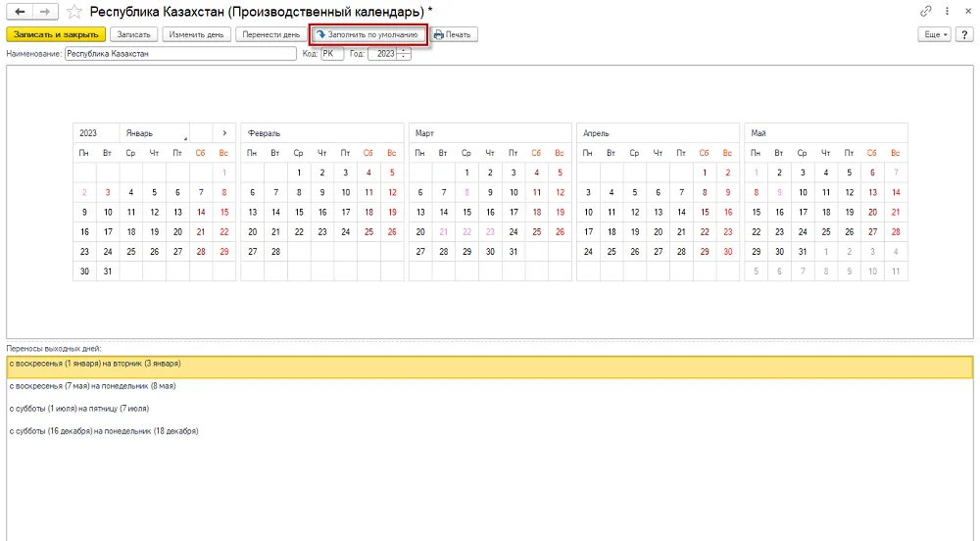The width and height of the screenshot is (980, 541).
Task: Select April 30 in the calendar
Action: tap(727, 252)
